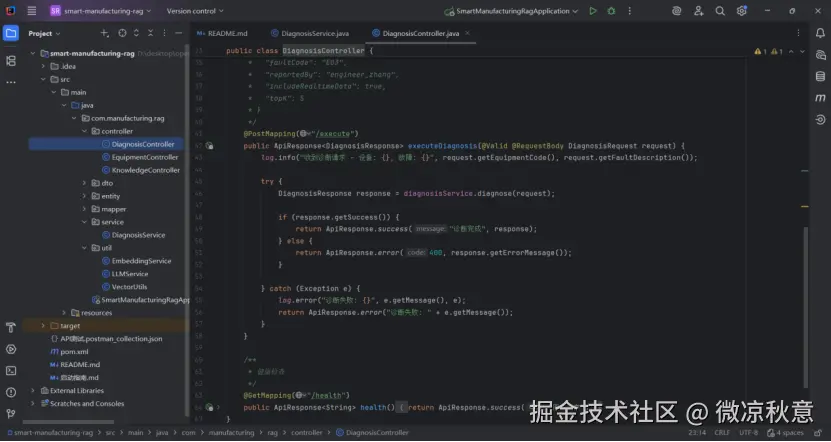This screenshot has width=831, height=442.
Task: Open the Project tool window icon
Action: tap(11, 33)
